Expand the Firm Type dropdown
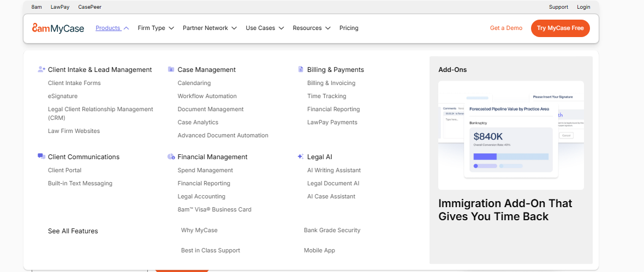The width and height of the screenshot is (644, 272). point(156,28)
